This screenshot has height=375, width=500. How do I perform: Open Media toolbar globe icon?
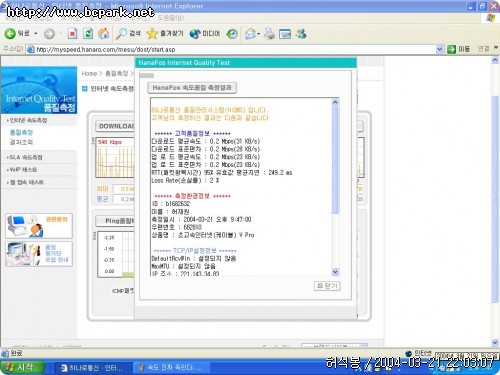point(205,33)
